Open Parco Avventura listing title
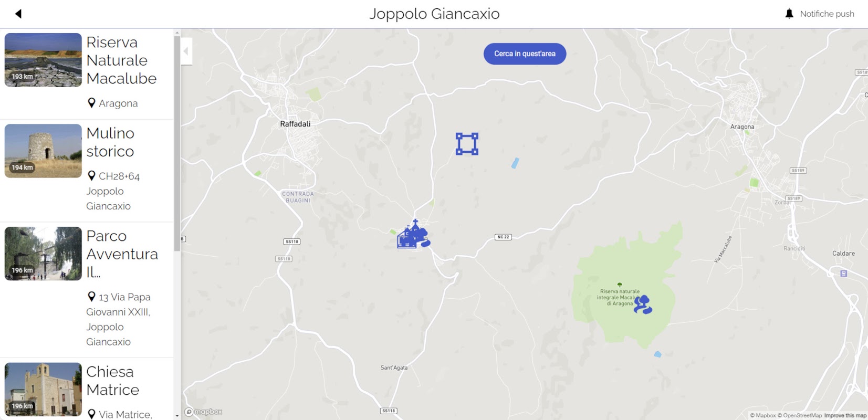Screen dimensions: 868x420 (122, 254)
